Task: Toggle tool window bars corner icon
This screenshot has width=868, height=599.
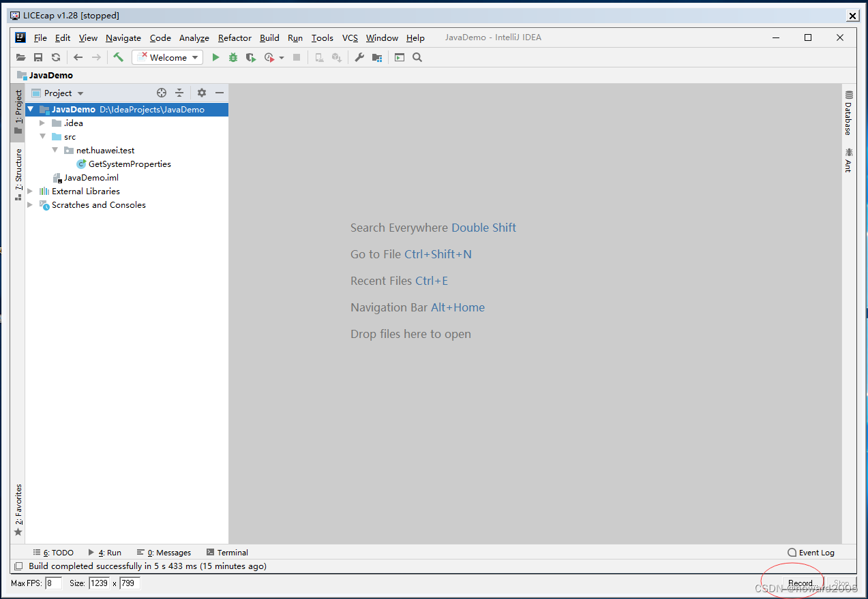Action: 18,566
